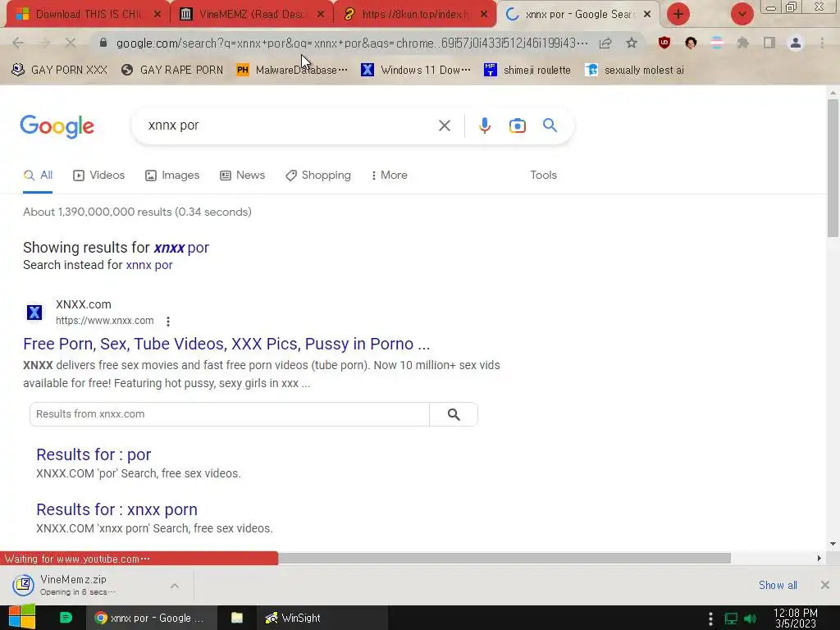Switch to News results
Viewport: 840px width, 630px height.
[243, 176]
